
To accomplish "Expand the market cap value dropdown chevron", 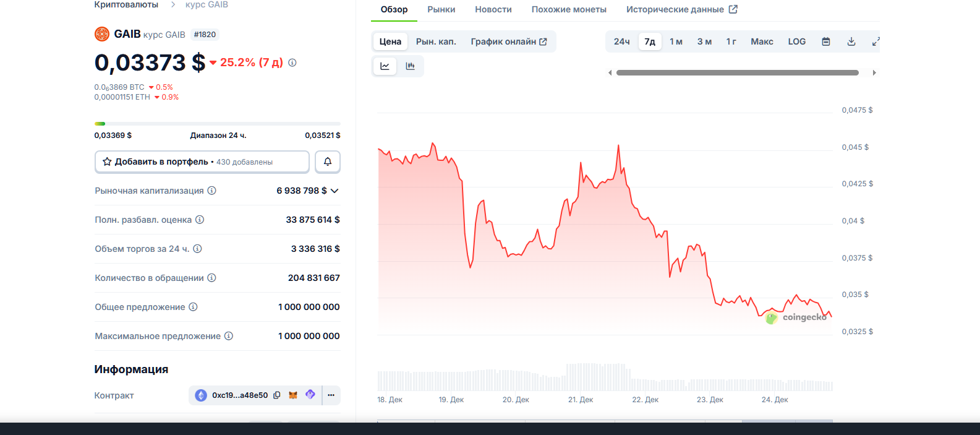I will (x=334, y=191).
